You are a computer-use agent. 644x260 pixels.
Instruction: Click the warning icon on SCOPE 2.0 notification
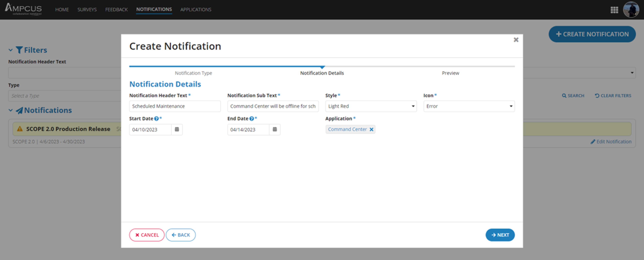(x=19, y=129)
